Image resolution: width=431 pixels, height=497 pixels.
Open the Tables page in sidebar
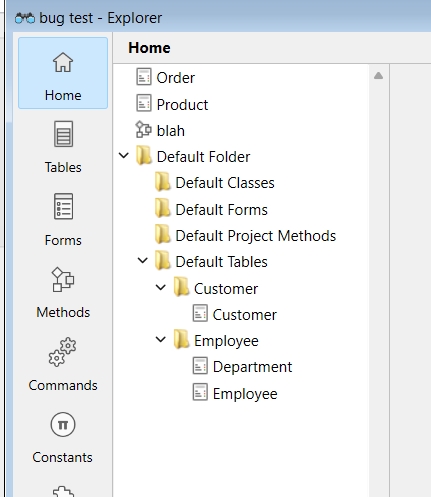tap(63, 147)
